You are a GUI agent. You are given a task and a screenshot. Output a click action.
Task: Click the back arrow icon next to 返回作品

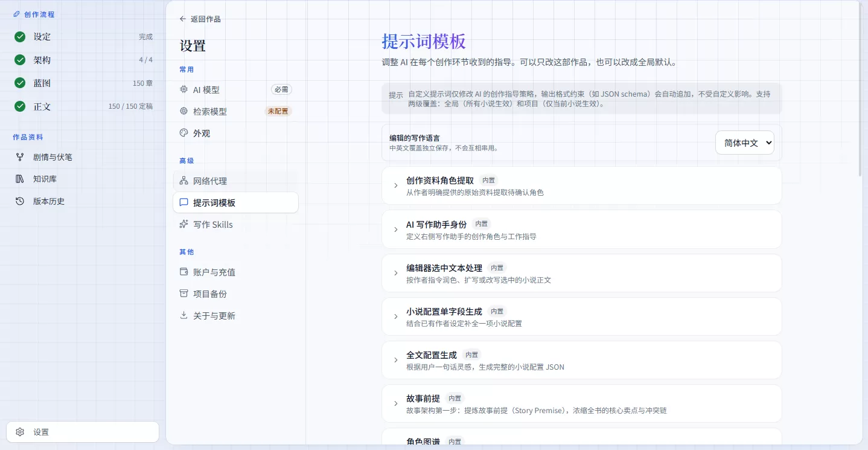click(183, 19)
